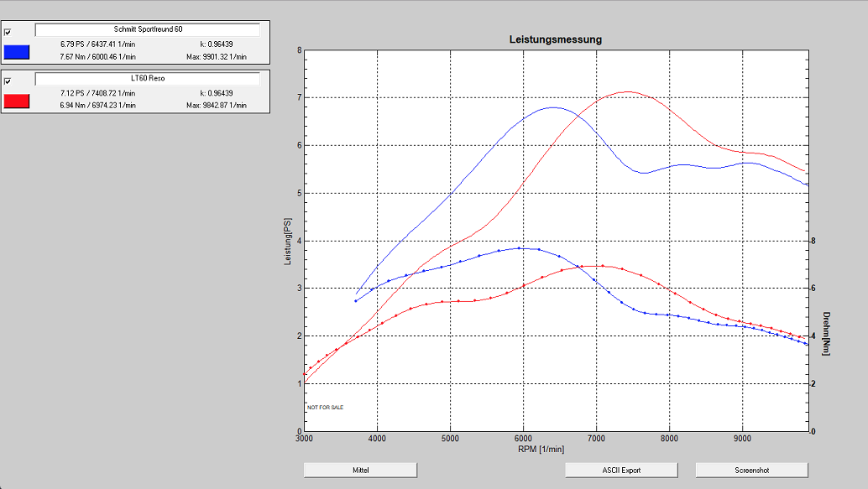868x489 pixels.
Task: Uncheck the Schmitt Sportfreund 60 curve checkbox
Action: (8, 32)
